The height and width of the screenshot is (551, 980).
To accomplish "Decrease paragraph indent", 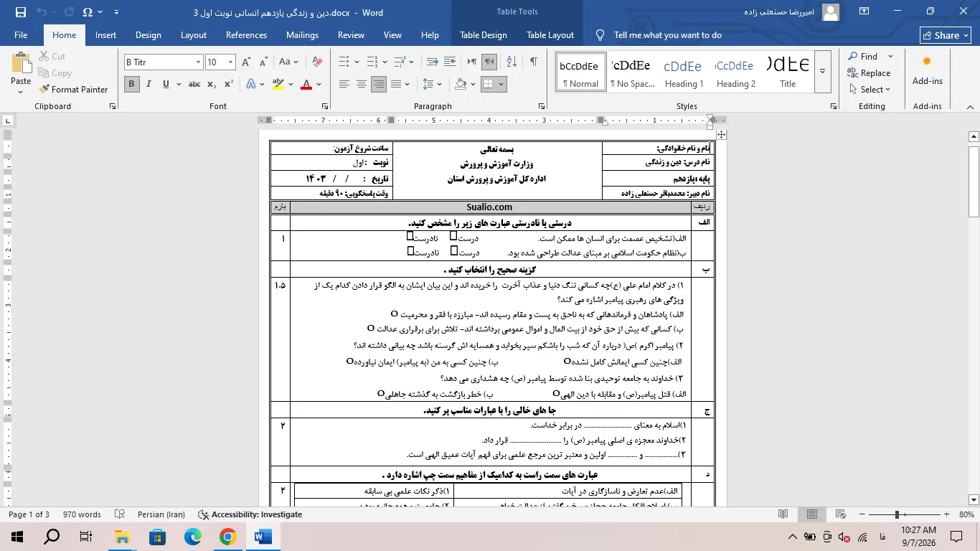I will point(432,62).
